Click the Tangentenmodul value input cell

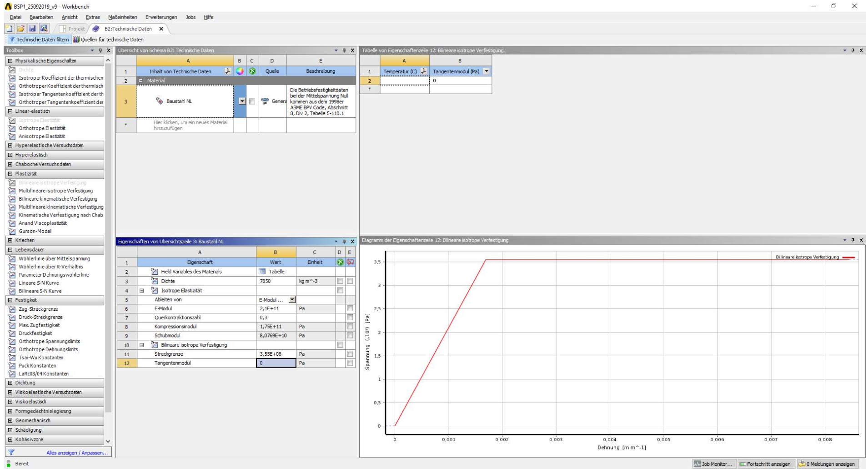276,363
